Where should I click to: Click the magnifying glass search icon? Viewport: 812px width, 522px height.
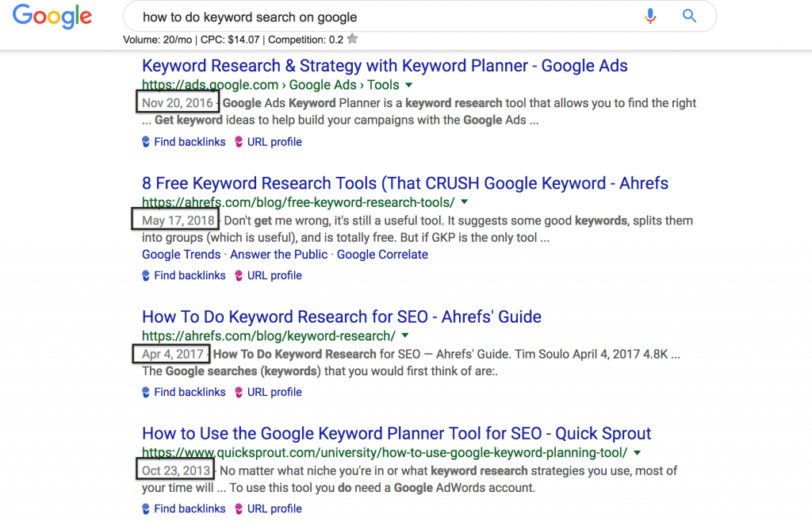689,16
